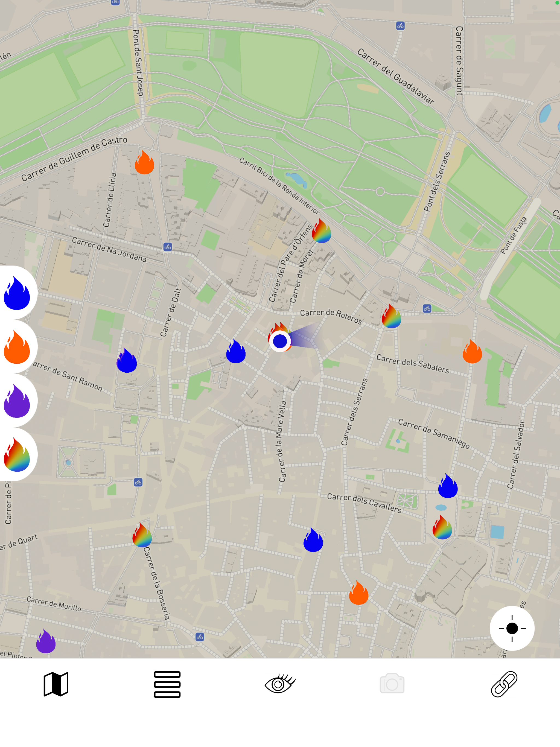Image resolution: width=560 pixels, height=747 pixels.
Task: Select rainbow flame on Carrer de Roteros
Action: (391, 316)
